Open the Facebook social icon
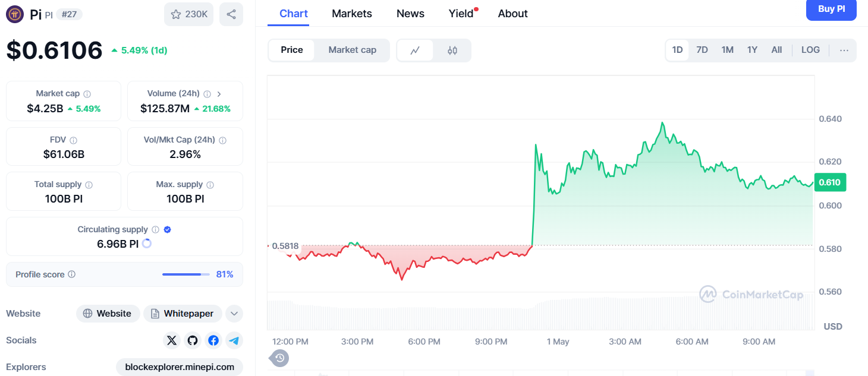The height and width of the screenshot is (376, 868). 213,340
